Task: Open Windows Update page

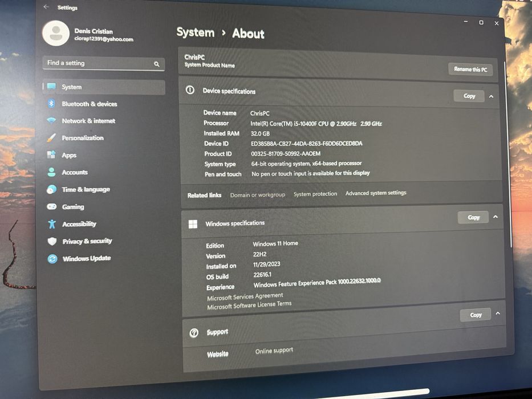Action: pos(87,259)
